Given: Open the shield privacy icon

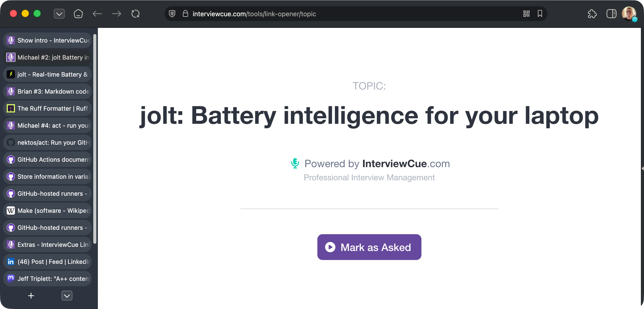Looking at the screenshot, I should coord(172,14).
